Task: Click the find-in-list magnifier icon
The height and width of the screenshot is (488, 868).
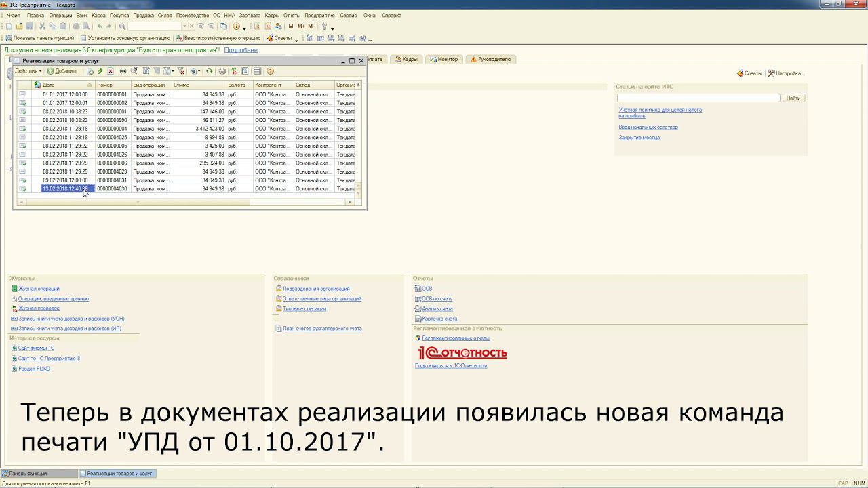Action: click(x=134, y=71)
